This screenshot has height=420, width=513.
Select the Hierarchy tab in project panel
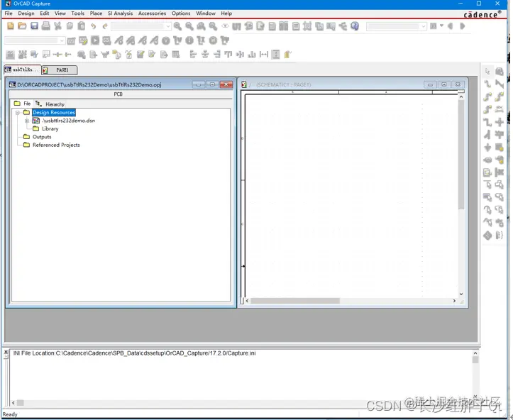50,104
